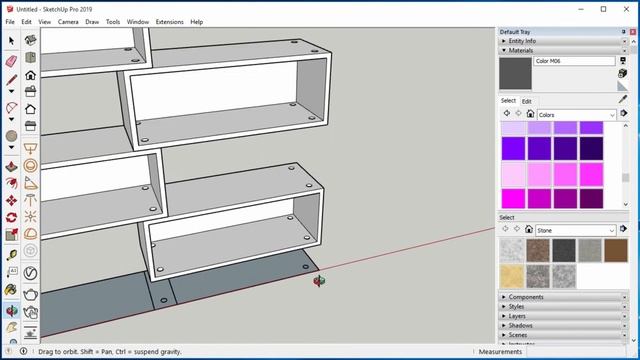Set the default material triangle icon
The height and width of the screenshot is (360, 640).
[622, 86]
